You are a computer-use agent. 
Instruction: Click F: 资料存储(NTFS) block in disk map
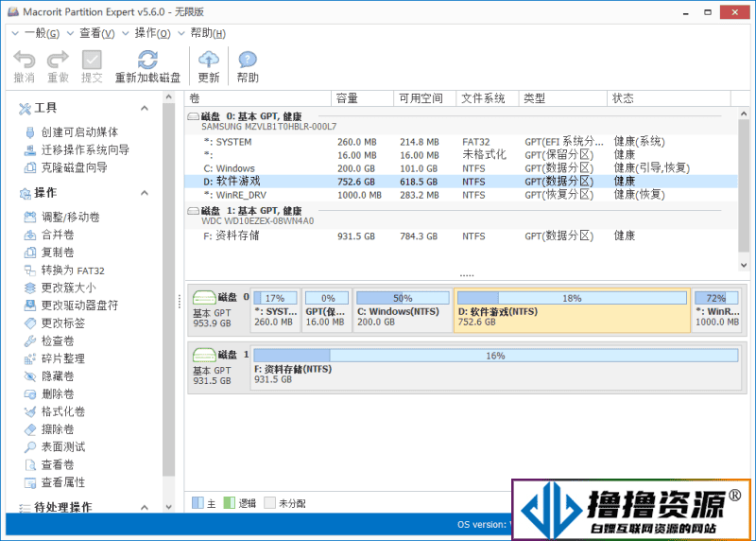tap(495, 368)
